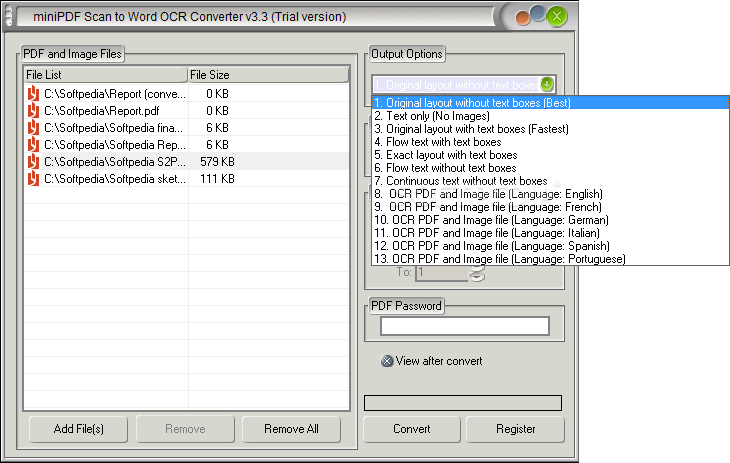Click the To page spinner arrows
Image resolution: width=730 pixels, height=463 pixels.
(x=477, y=273)
